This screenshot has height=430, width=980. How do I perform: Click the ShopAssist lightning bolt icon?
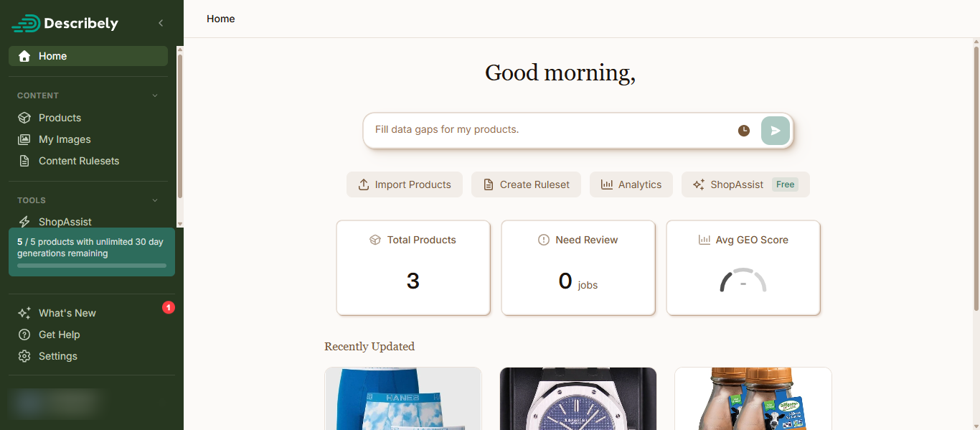coord(24,222)
